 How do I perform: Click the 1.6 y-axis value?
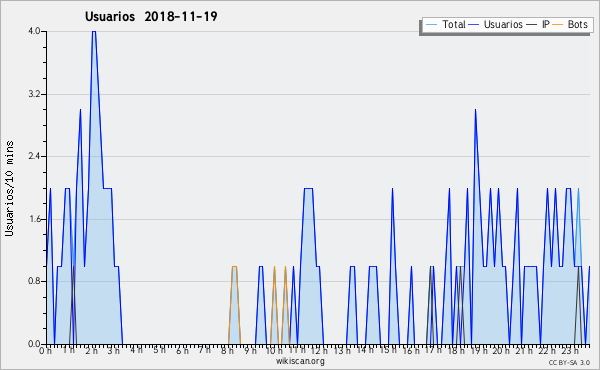point(34,219)
